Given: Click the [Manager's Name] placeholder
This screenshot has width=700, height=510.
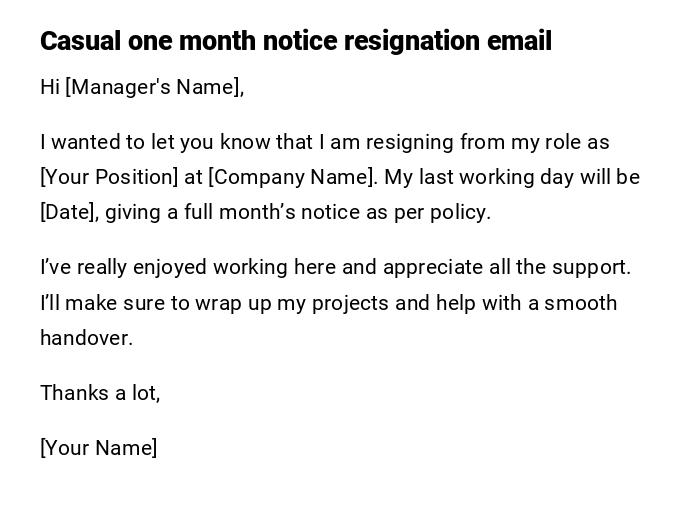Looking at the screenshot, I should point(154,87).
